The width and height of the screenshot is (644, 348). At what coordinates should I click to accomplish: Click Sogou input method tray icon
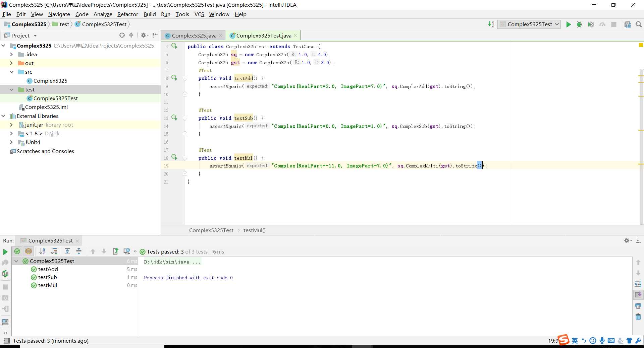pyautogui.click(x=563, y=340)
